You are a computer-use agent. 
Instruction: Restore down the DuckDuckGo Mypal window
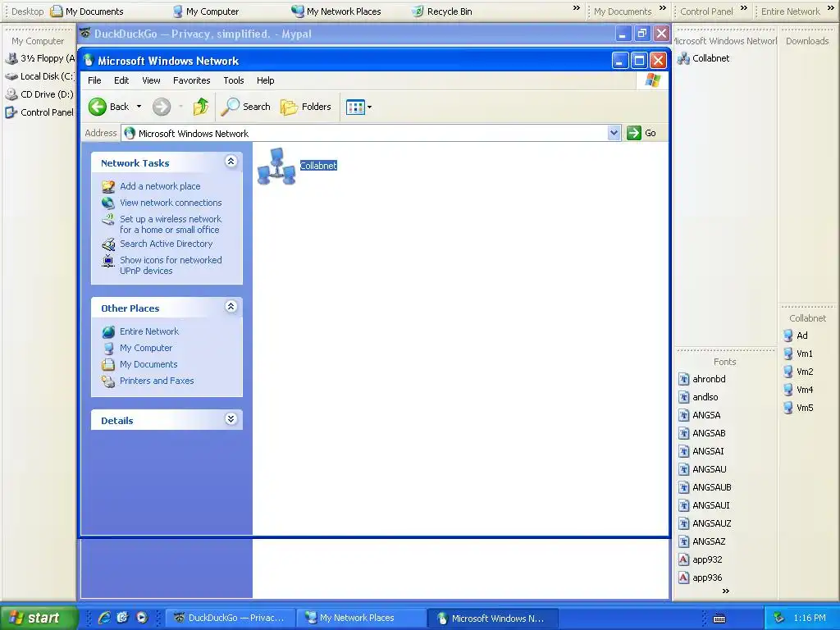pyautogui.click(x=641, y=34)
